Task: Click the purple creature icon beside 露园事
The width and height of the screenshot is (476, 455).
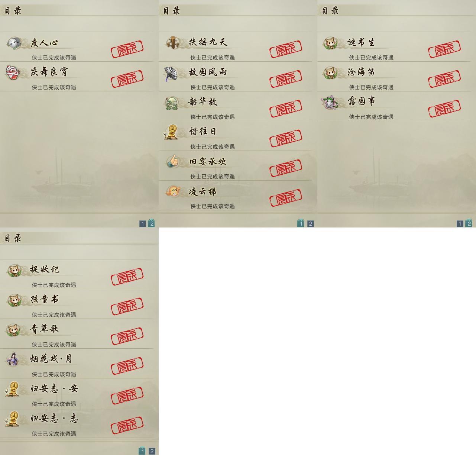Action: coord(330,102)
